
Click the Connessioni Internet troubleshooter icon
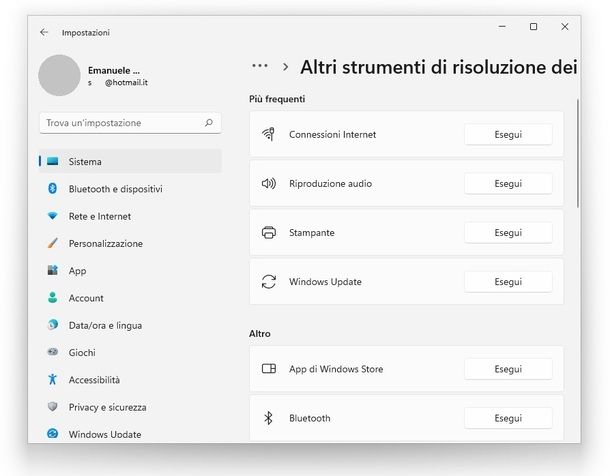coord(269,134)
